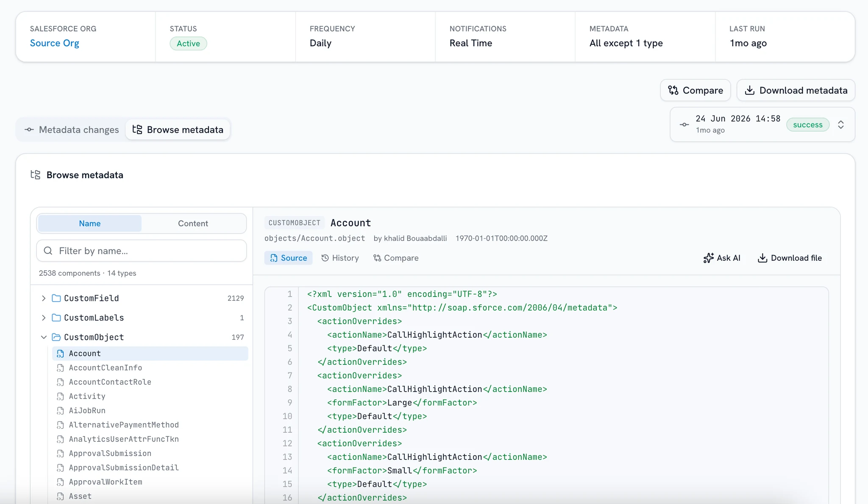Select the Name search mode
Viewport: 868px width, 504px height.
89,224
